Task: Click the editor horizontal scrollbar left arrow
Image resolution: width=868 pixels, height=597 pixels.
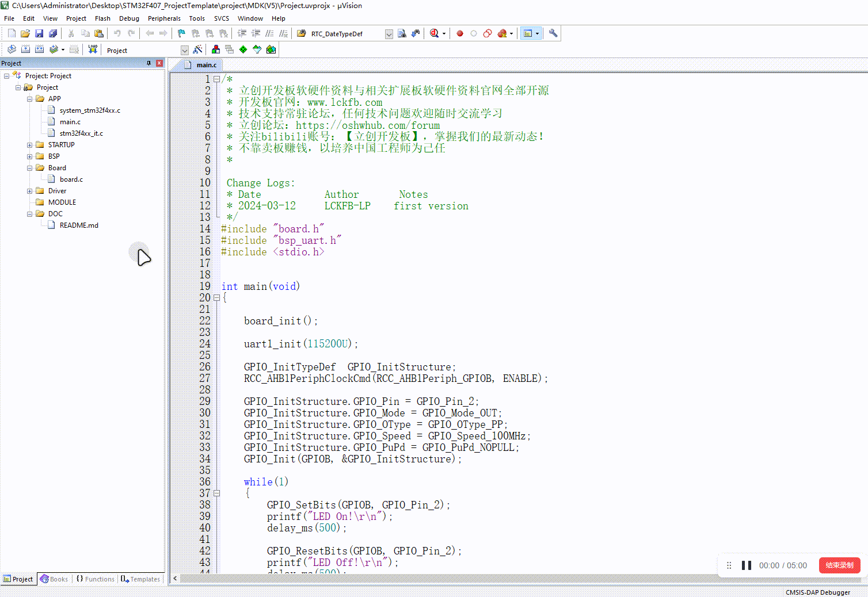Action: point(175,579)
